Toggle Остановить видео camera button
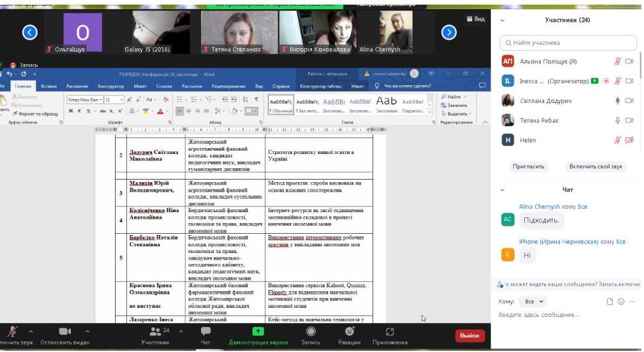Viewport: 644px width, 352px height. pyautogui.click(x=65, y=335)
